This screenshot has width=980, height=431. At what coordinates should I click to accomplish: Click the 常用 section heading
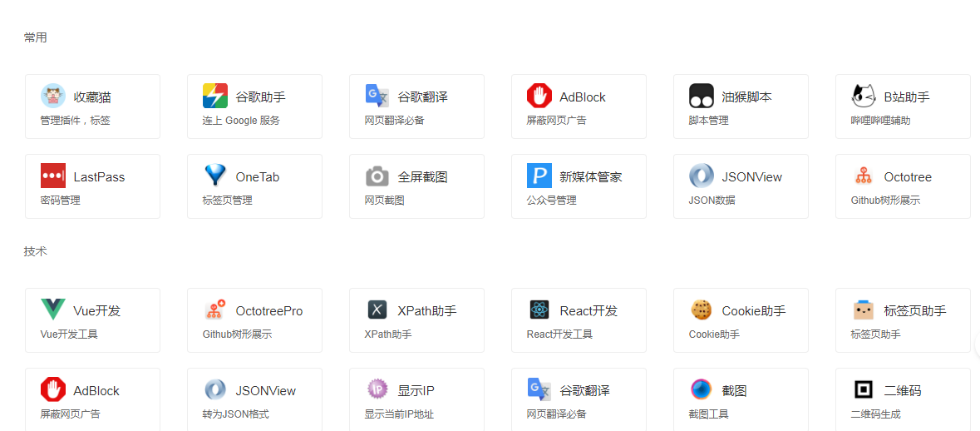[36, 37]
